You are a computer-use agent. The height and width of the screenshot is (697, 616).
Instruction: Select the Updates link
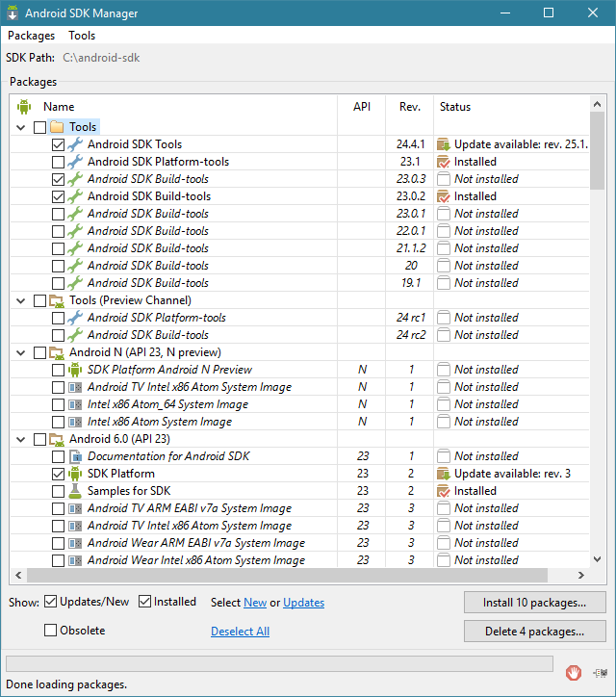click(303, 603)
